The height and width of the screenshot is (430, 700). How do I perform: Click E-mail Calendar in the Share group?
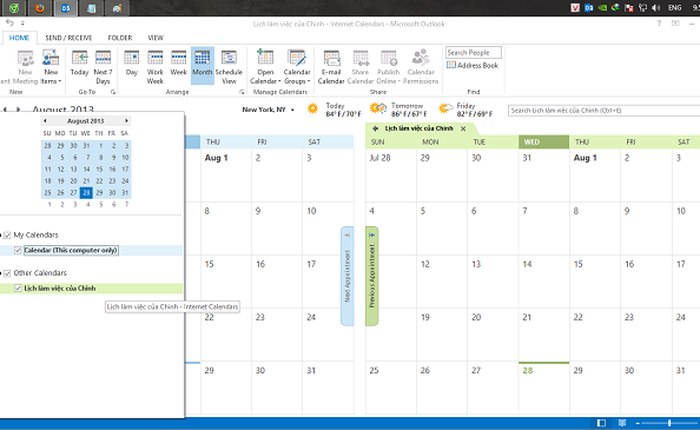pyautogui.click(x=331, y=67)
